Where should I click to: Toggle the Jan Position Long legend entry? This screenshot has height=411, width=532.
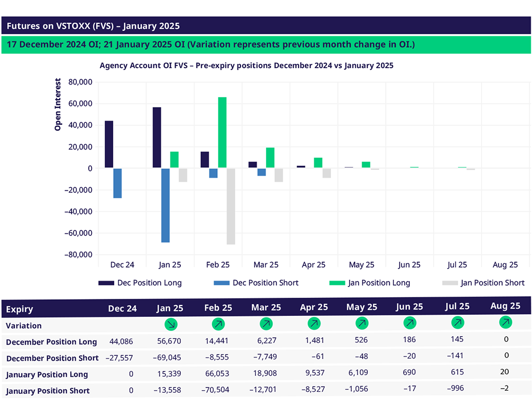(x=370, y=283)
